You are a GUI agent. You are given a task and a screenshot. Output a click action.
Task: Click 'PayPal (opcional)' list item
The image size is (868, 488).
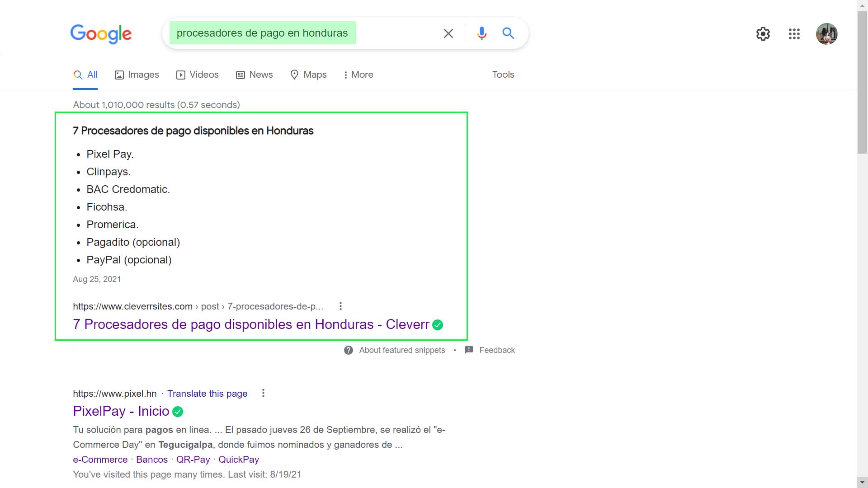click(129, 260)
